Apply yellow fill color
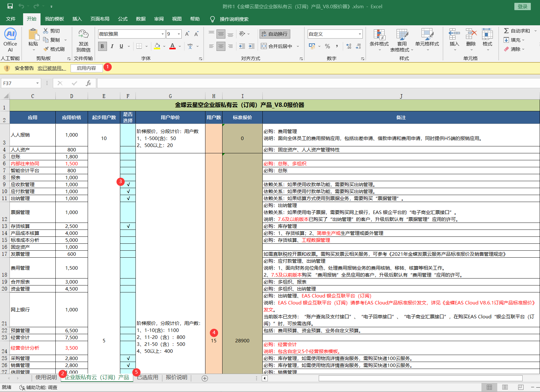 157,46
